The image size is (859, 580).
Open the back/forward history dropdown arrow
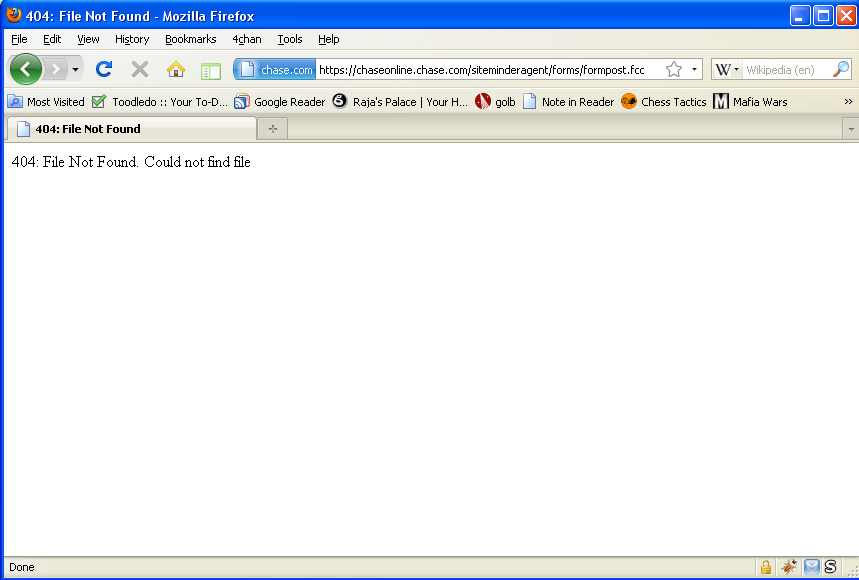pos(75,69)
